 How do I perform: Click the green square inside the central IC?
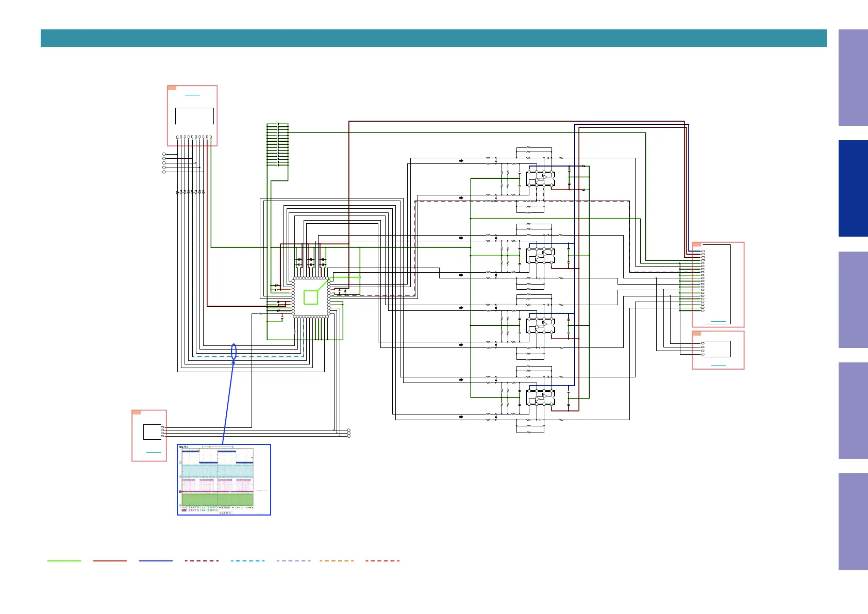(x=311, y=298)
